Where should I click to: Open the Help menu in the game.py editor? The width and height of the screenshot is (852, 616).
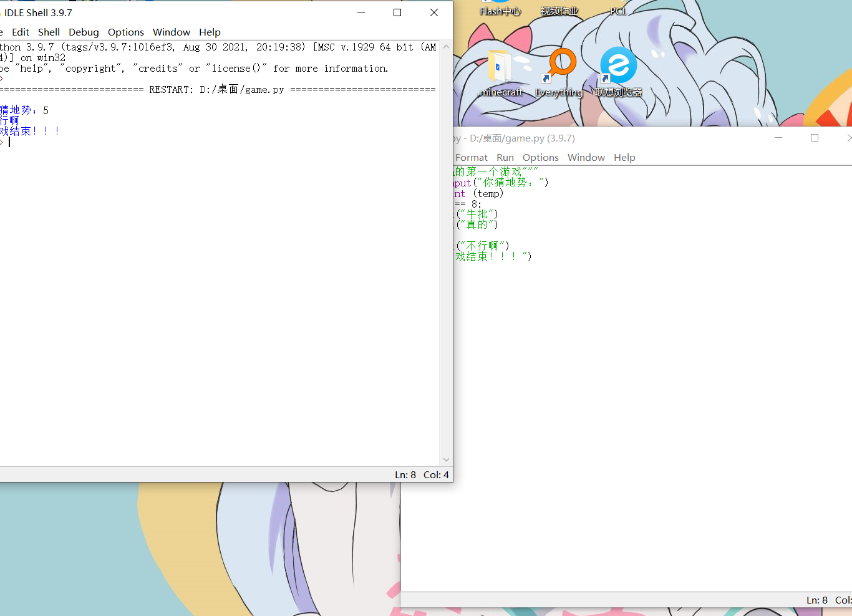point(624,158)
